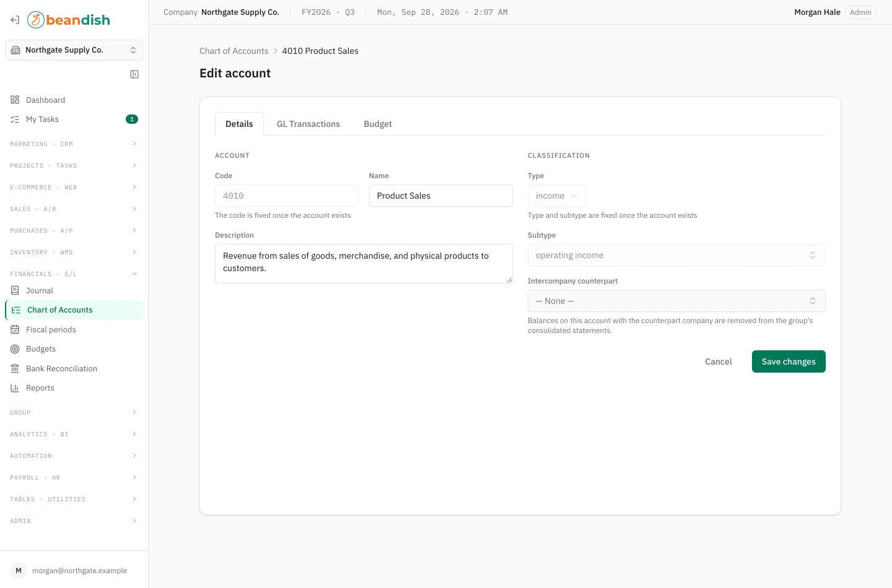Click the Journal book icon
The width and height of the screenshot is (892, 588).
[15, 290]
